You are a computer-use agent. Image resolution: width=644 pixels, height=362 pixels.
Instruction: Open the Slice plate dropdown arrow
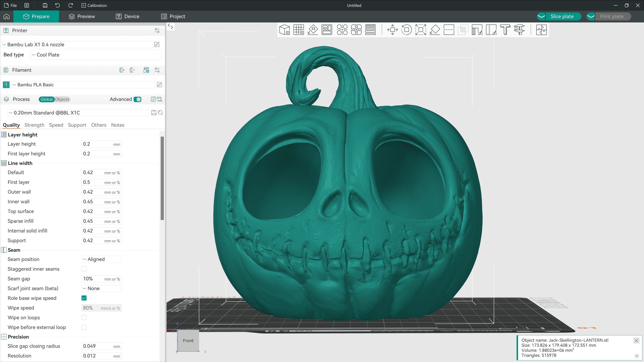pyautogui.click(x=541, y=16)
